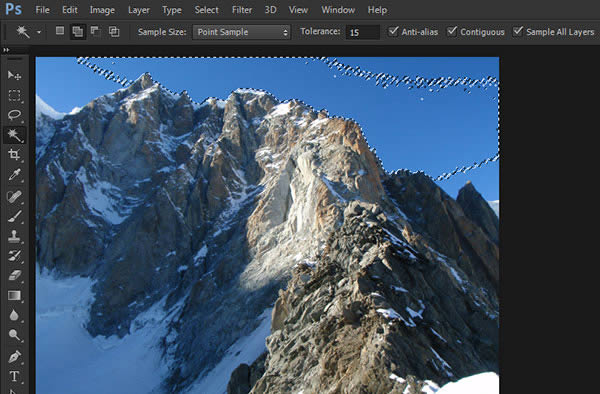Select the Move tool
Image resolution: width=600 pixels, height=394 pixels.
click(14, 75)
